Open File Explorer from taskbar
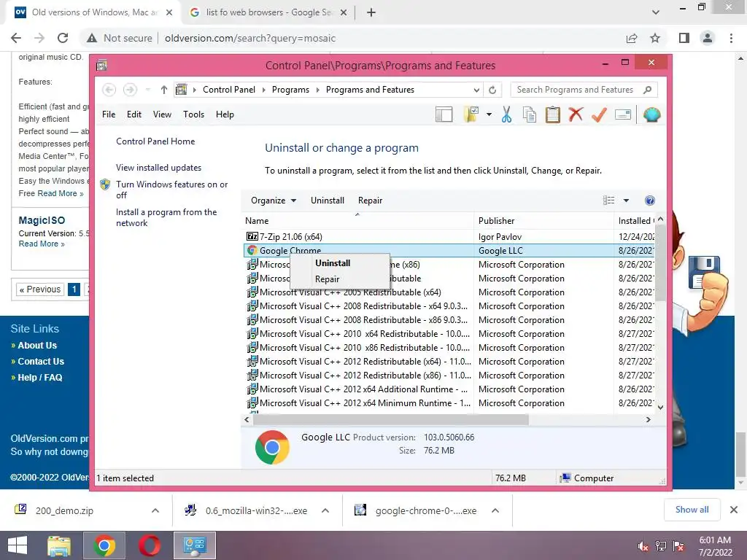Viewport: 747px width, 560px height. pyautogui.click(x=59, y=545)
